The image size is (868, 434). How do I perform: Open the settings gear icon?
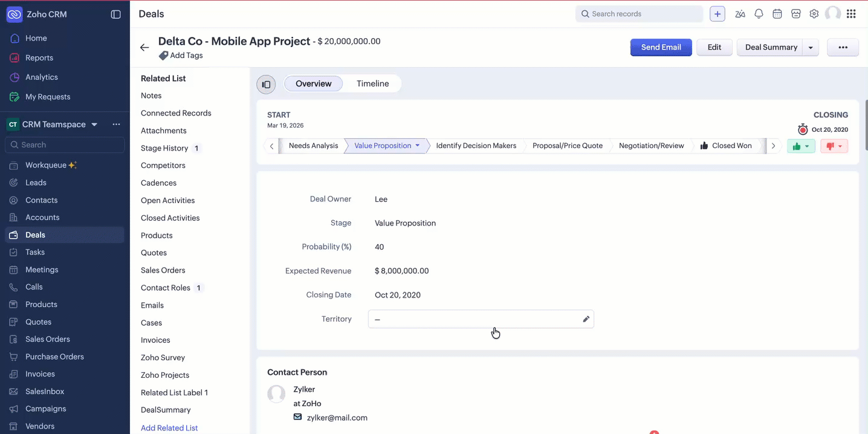pos(814,14)
